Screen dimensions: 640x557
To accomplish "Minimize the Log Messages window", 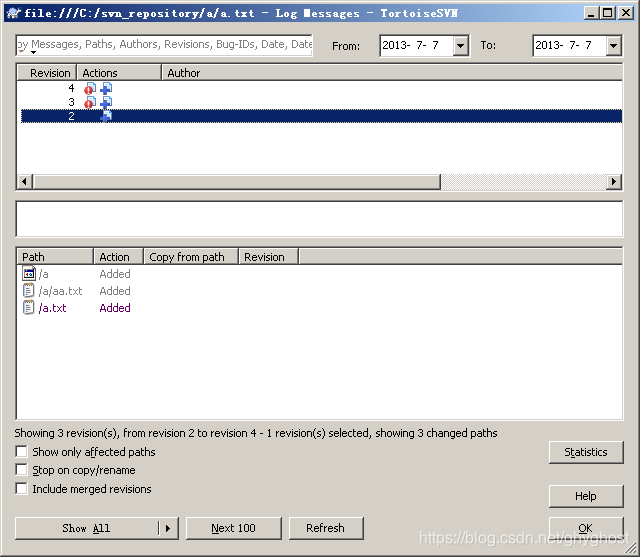I will point(591,13).
